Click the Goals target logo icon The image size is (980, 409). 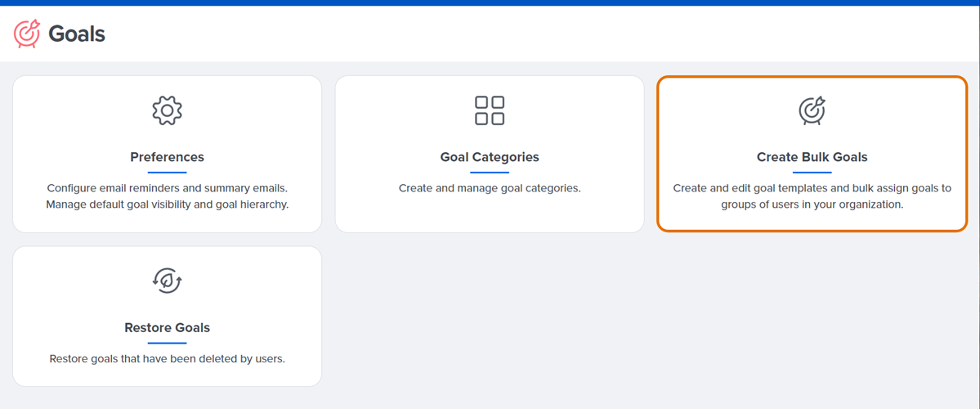[x=27, y=34]
